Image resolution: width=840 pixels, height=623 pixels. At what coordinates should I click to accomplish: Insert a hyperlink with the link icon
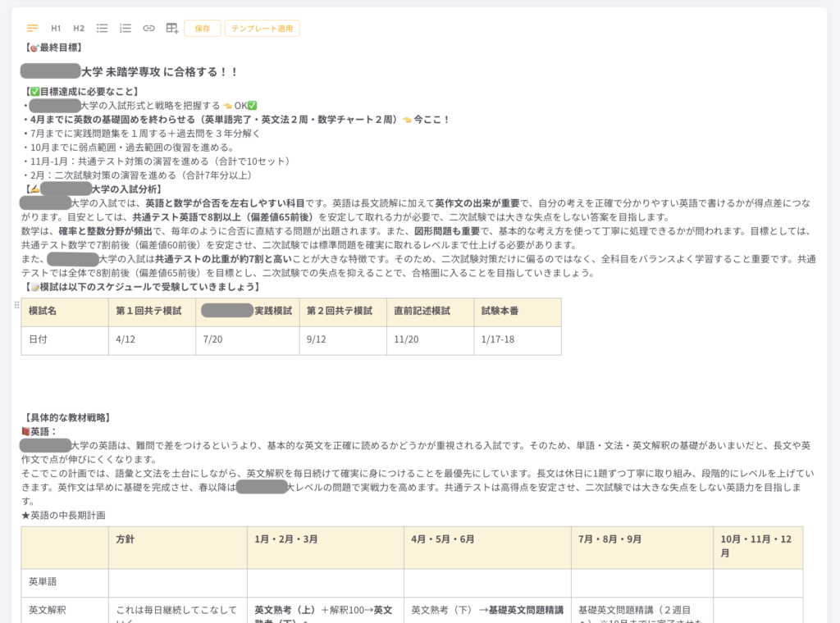(x=148, y=29)
